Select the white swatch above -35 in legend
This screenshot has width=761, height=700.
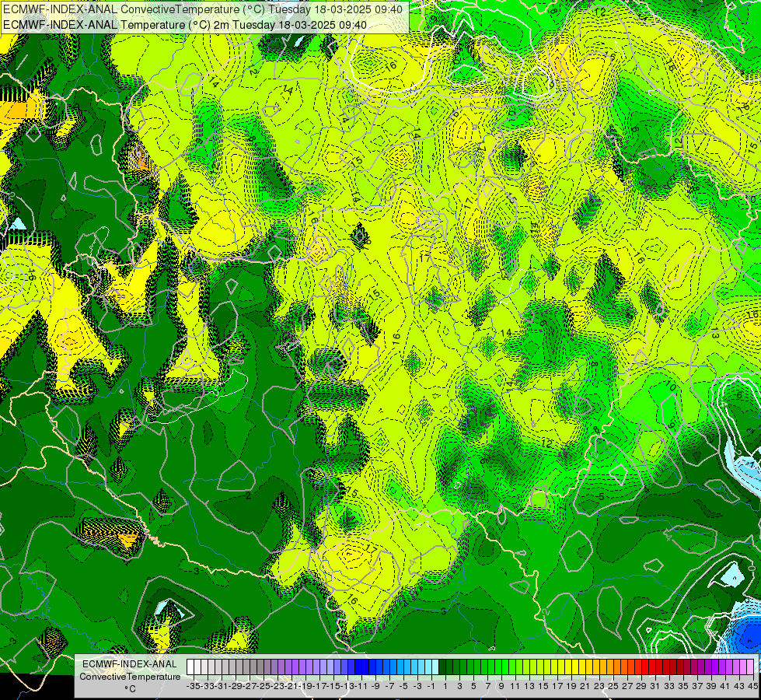[x=190, y=667]
